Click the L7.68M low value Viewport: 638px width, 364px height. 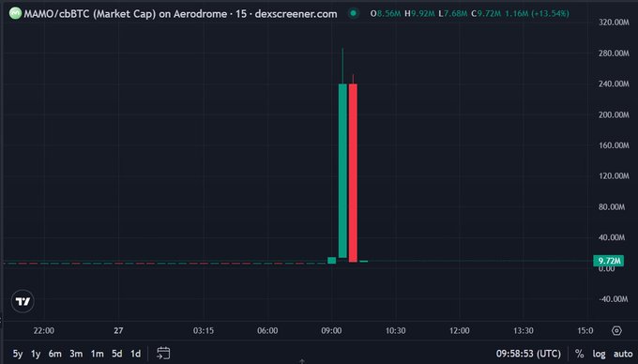point(452,14)
